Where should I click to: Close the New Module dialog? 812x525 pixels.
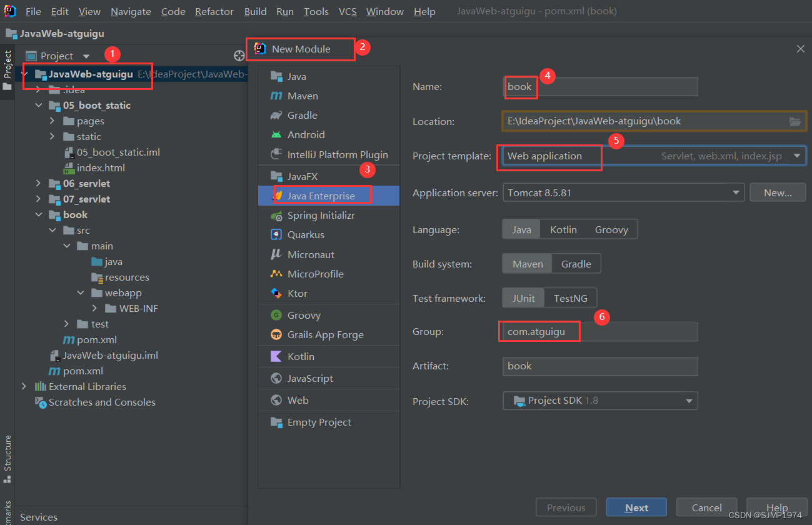click(x=801, y=49)
